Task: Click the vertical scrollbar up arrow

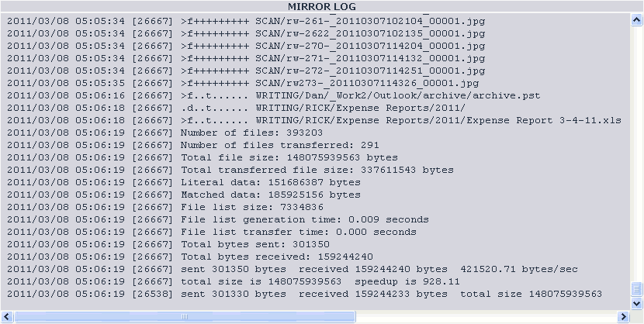Action: [x=636, y=20]
